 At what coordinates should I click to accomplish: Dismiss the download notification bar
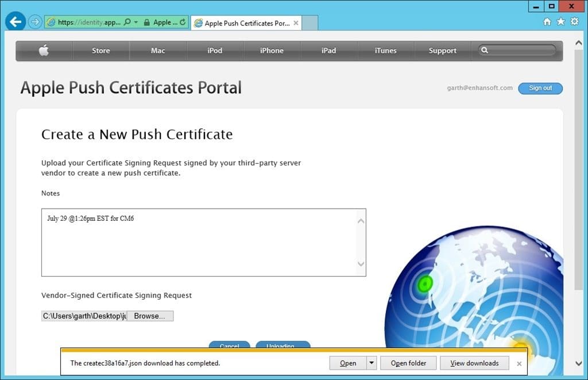pos(519,363)
